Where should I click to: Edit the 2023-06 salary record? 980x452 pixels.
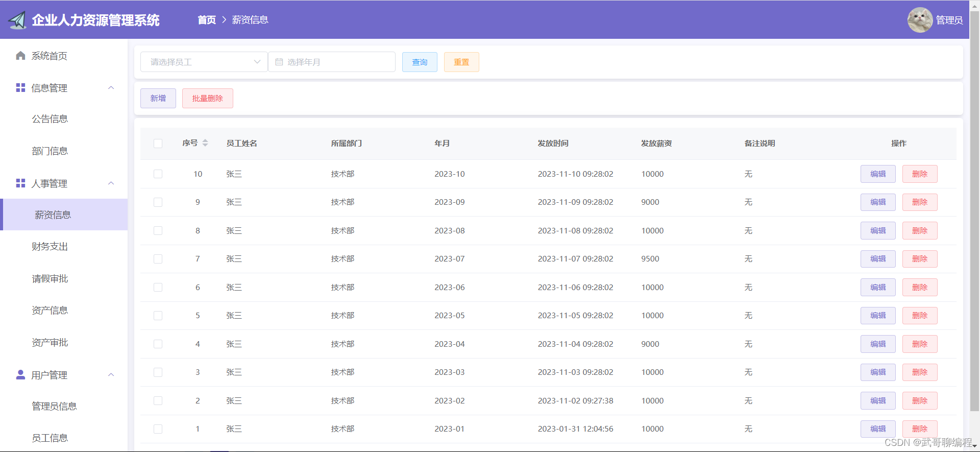point(878,288)
